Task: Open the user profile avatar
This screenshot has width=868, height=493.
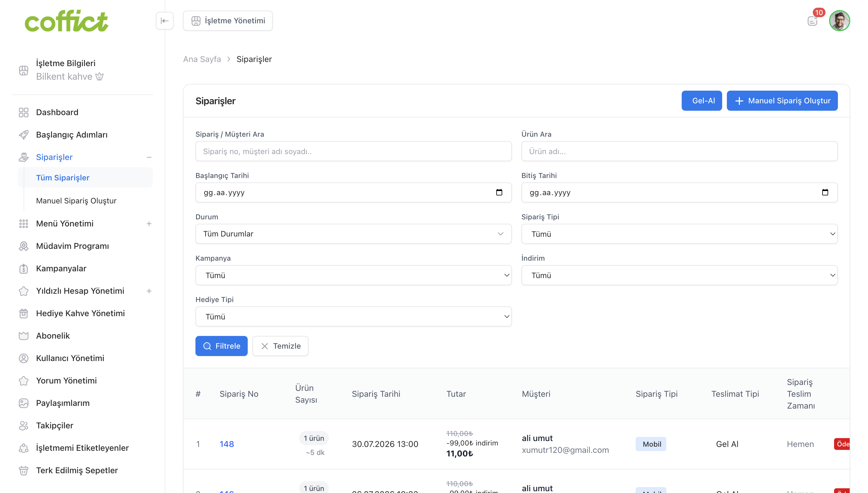Action: tap(839, 21)
